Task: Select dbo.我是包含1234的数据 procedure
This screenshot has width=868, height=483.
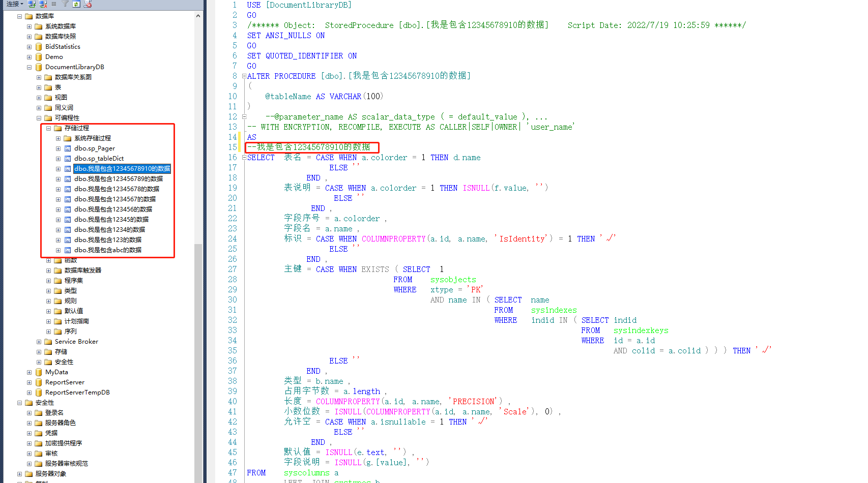Action: coord(109,230)
